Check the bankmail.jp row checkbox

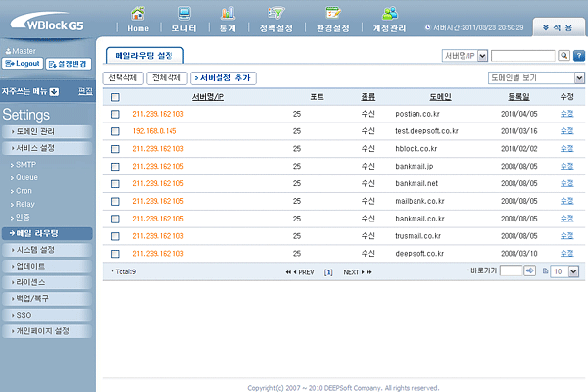pyautogui.click(x=115, y=167)
